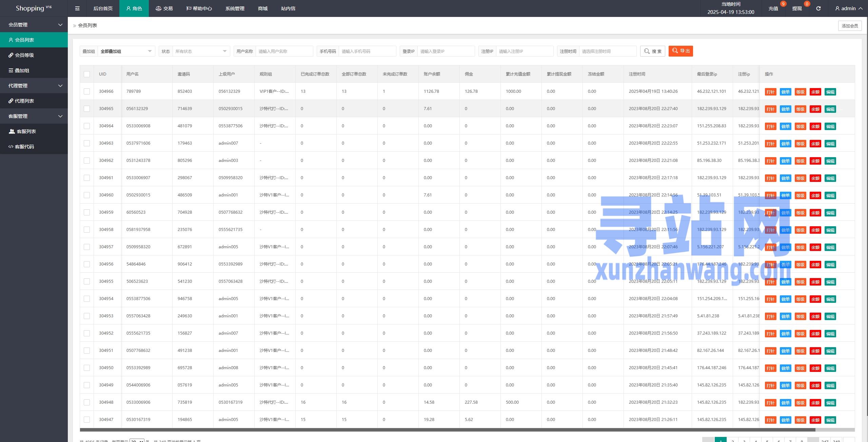Open the 商城 top menu
The height and width of the screenshot is (442, 868).
click(x=263, y=8)
